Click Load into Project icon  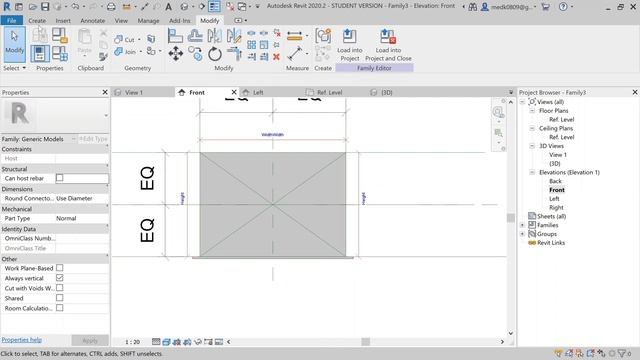coord(349,45)
